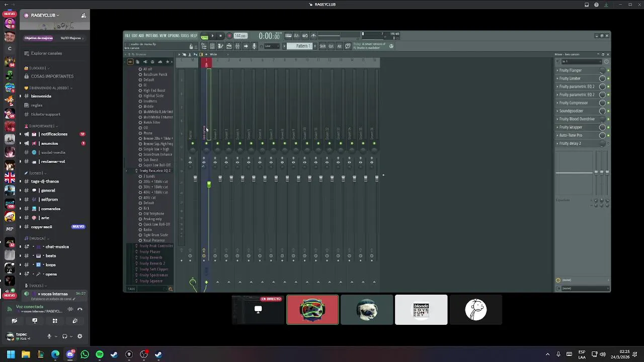Mute the Master mixer track LED
Viewport: 644px width, 362px height.
coord(192,143)
